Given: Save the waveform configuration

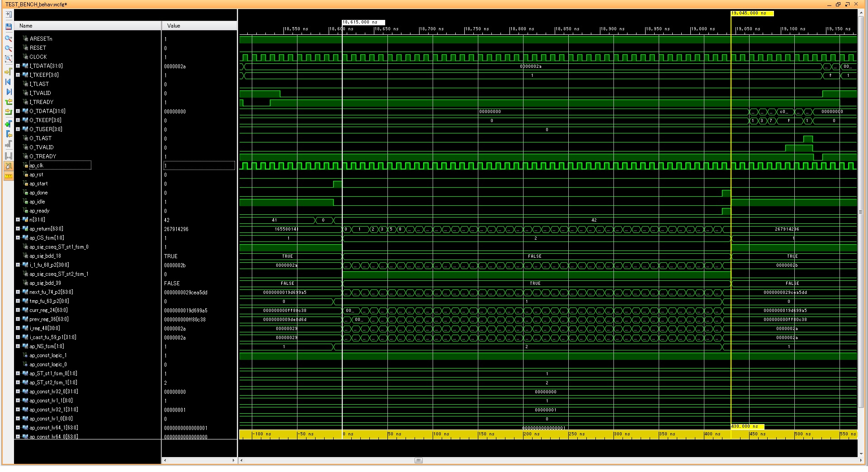Looking at the screenshot, I should pyautogui.click(x=8, y=27).
